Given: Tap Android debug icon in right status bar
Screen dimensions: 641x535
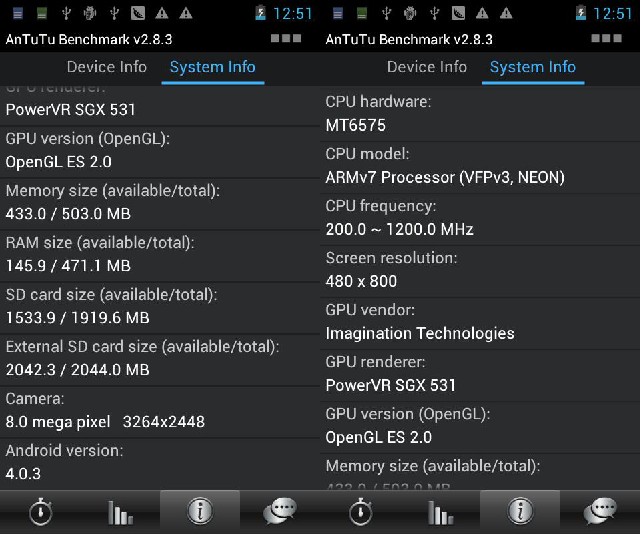Looking at the screenshot, I should click(x=410, y=13).
